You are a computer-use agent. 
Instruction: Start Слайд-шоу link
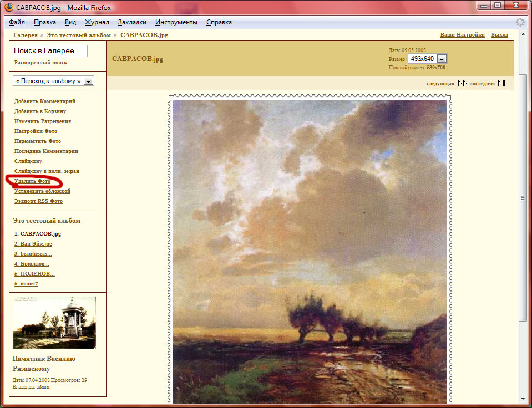click(28, 161)
